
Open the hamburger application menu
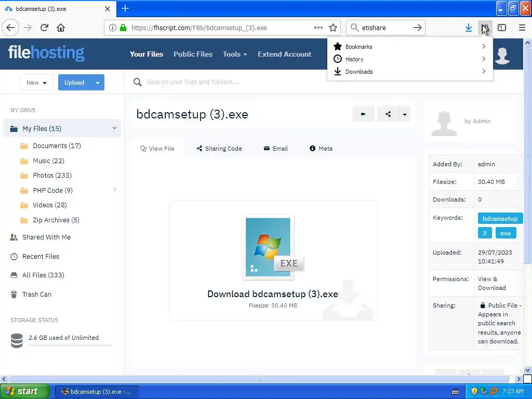tap(522, 28)
